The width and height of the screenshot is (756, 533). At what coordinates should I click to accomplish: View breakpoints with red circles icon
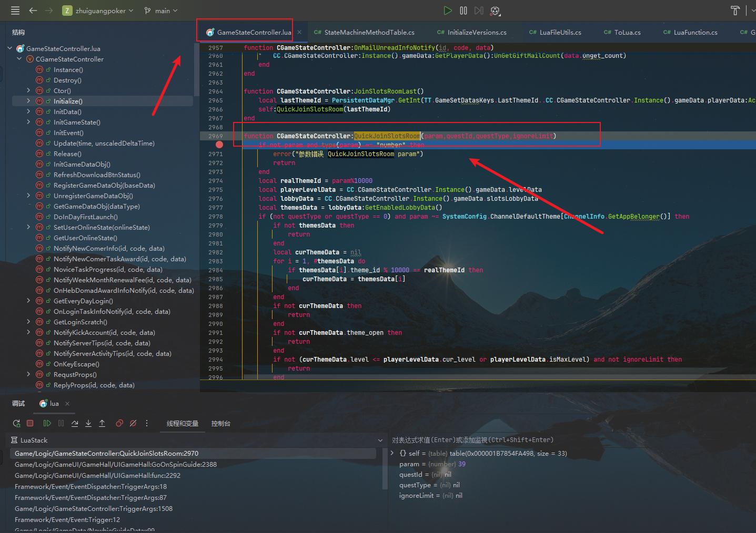tap(119, 423)
